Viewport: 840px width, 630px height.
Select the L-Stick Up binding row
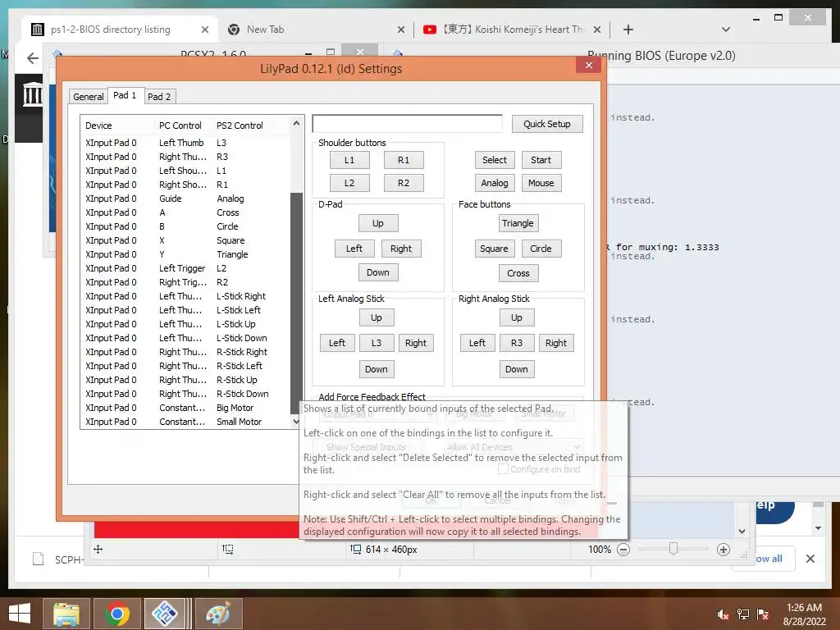[x=185, y=324]
